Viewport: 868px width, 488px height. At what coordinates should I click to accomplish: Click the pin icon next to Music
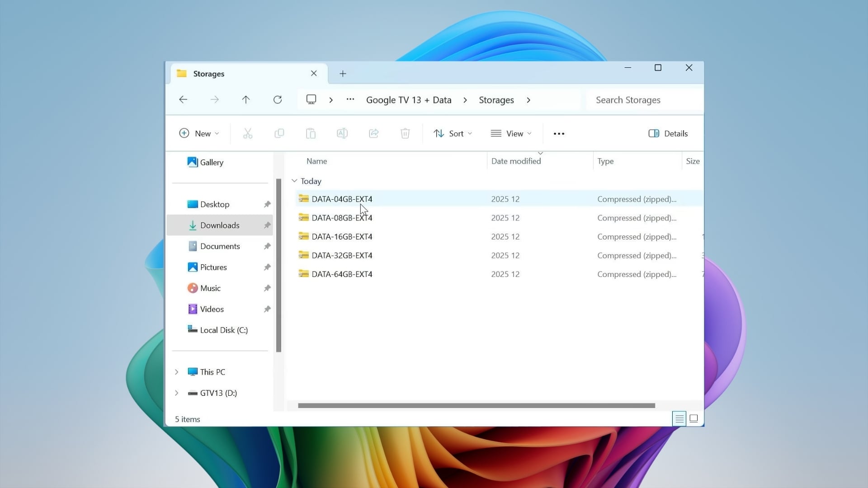click(x=267, y=288)
